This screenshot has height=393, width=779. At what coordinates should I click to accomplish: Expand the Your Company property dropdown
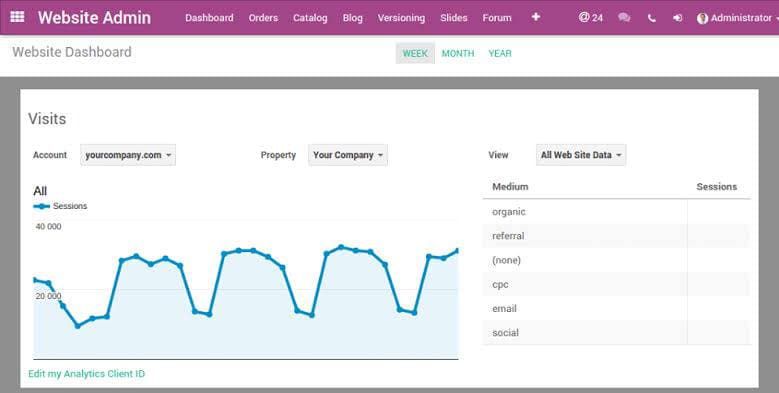348,155
